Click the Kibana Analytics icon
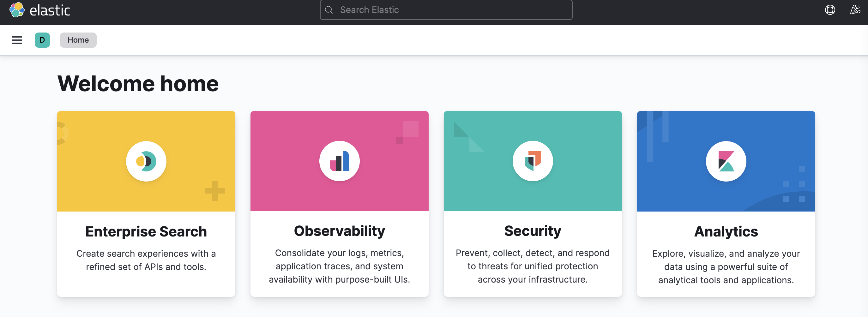 [726, 161]
